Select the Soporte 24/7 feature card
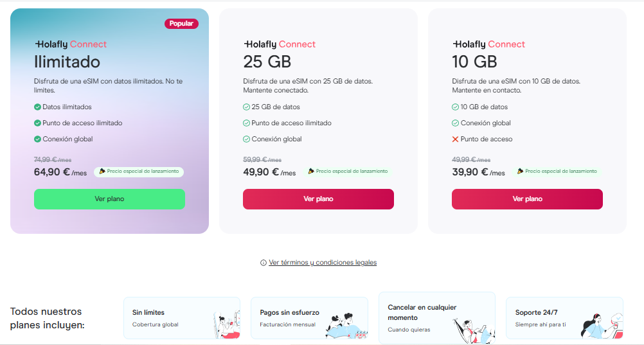 click(x=564, y=317)
